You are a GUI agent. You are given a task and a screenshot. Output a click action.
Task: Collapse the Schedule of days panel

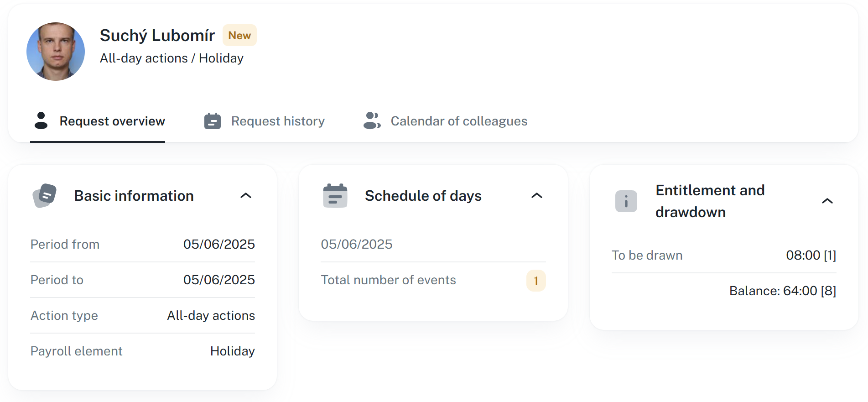click(x=537, y=196)
